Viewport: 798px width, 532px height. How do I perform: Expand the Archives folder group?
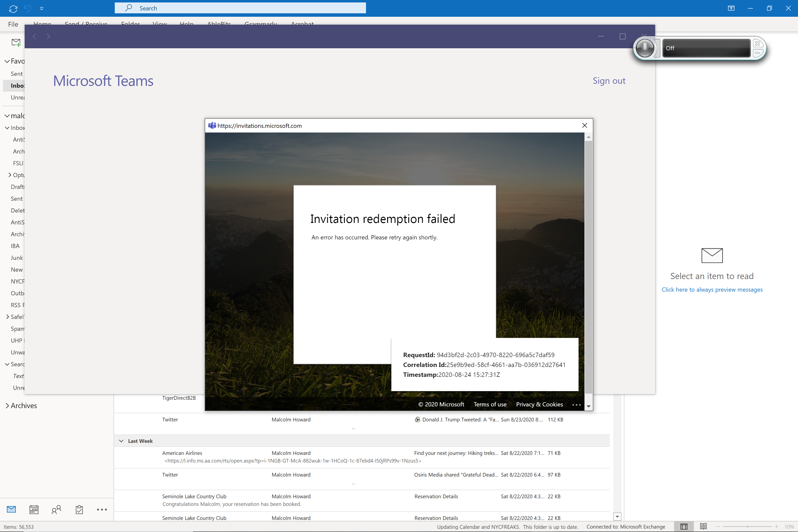[7, 406]
